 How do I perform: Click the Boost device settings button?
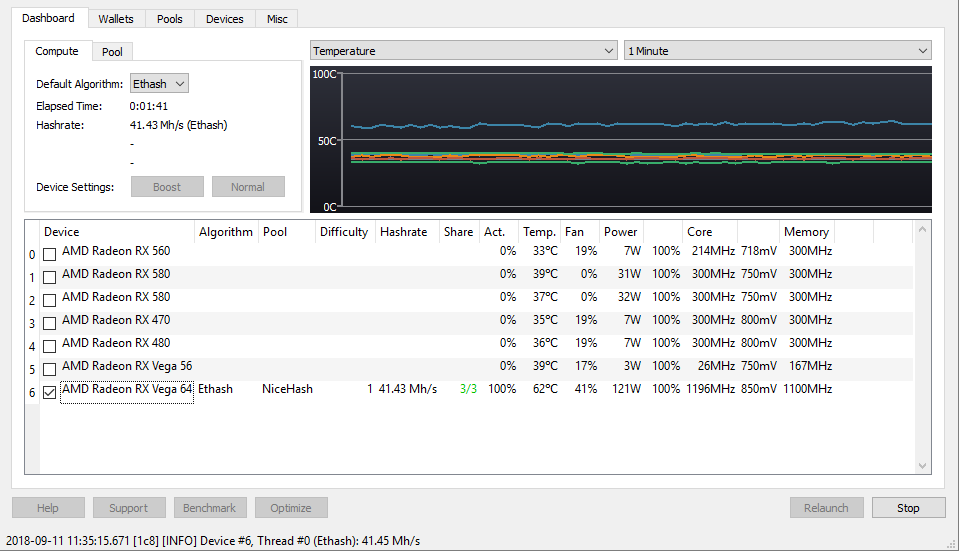[167, 187]
